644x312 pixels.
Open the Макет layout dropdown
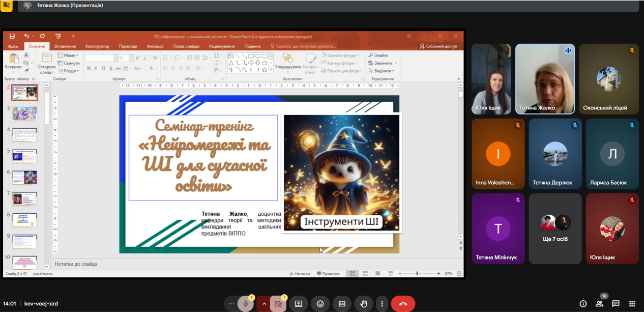click(x=69, y=55)
